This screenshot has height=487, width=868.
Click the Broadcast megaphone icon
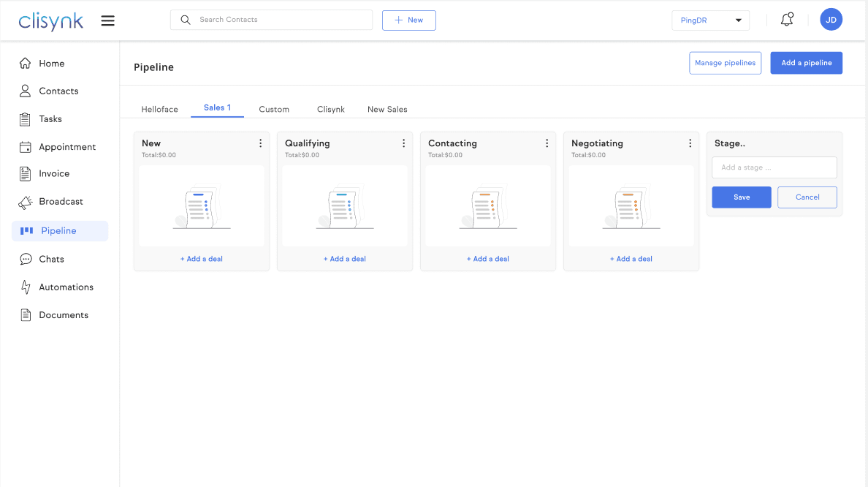[x=25, y=203]
